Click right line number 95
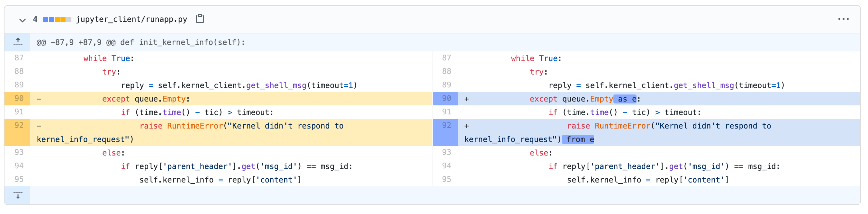 click(x=447, y=179)
